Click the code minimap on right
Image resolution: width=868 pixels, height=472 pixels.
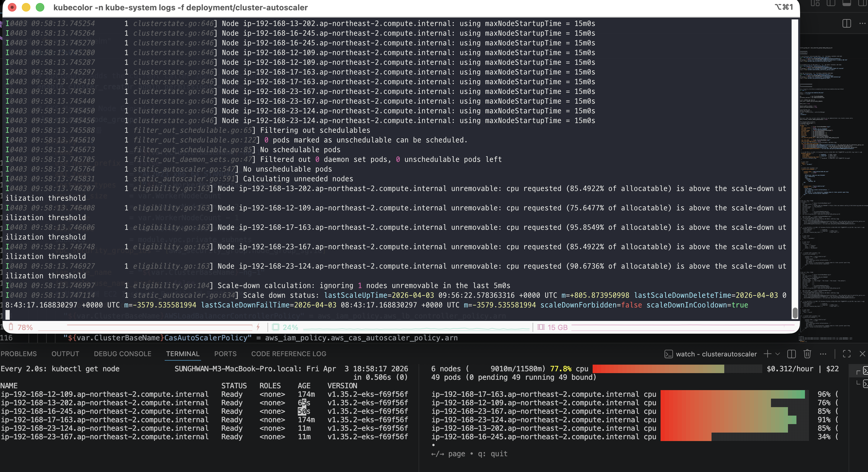(832, 168)
